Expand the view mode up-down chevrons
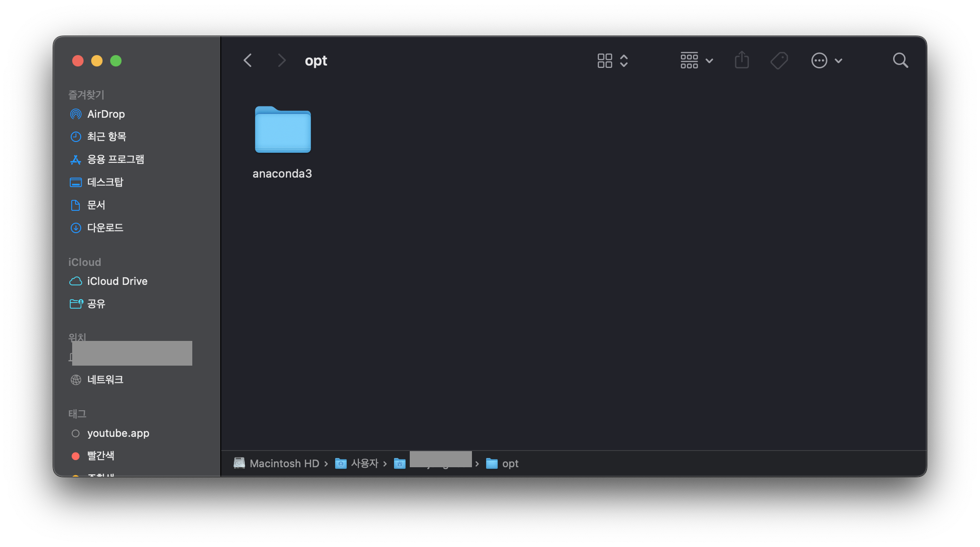 624,60
